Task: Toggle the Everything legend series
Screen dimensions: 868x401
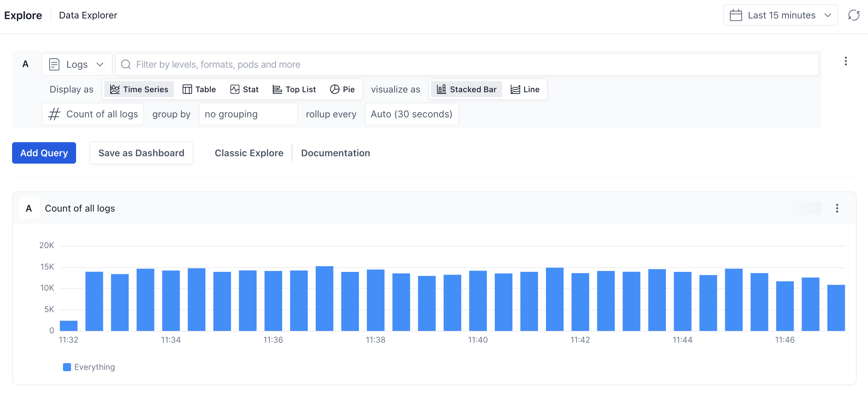Action: pyautogui.click(x=89, y=367)
